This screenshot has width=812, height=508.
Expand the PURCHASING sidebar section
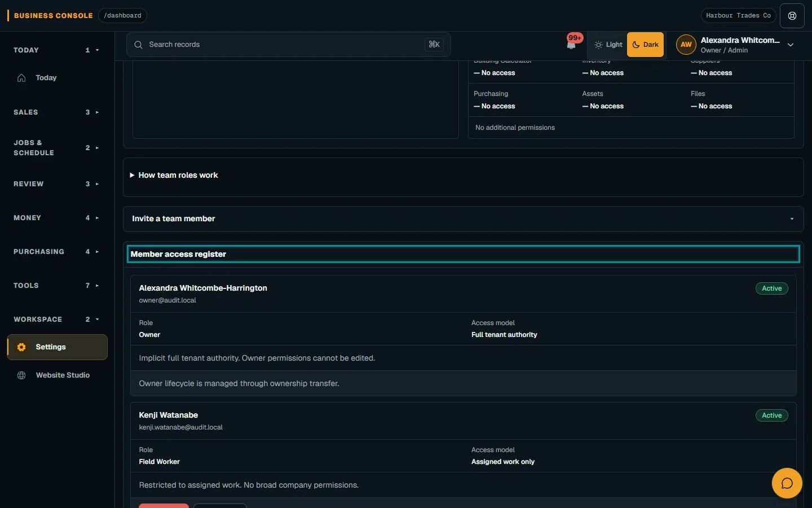coord(56,252)
